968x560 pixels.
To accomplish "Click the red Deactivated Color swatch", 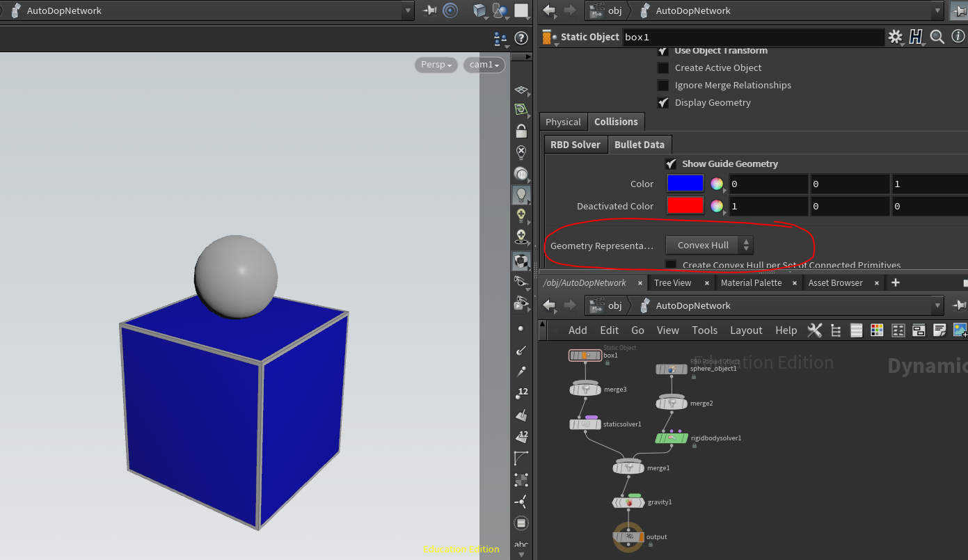I will pos(685,206).
